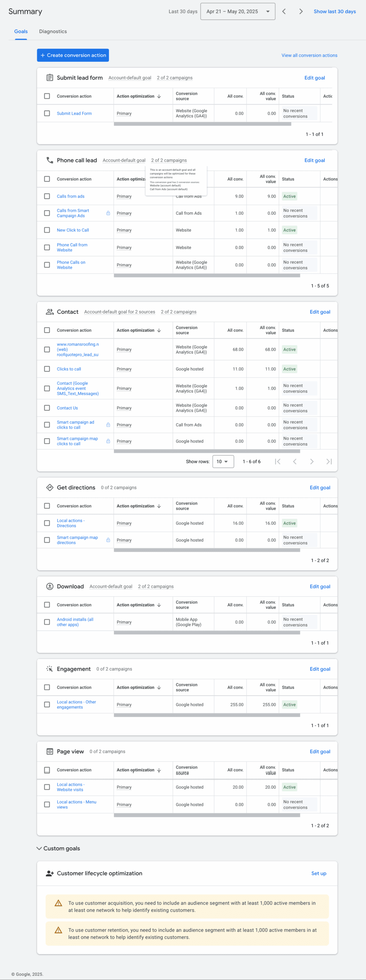Open the Phone Calls on Website conversion action
The width and height of the screenshot is (366, 980).
pos(71,265)
